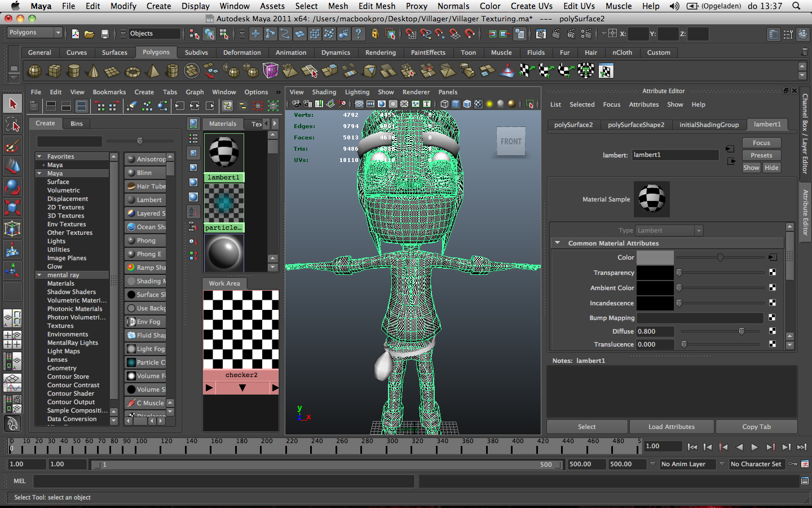
Task: Create a polygon cube from shelf
Action: point(54,71)
